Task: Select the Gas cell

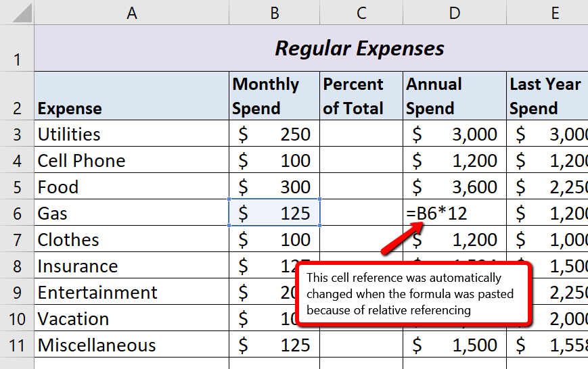Action: click(x=132, y=213)
